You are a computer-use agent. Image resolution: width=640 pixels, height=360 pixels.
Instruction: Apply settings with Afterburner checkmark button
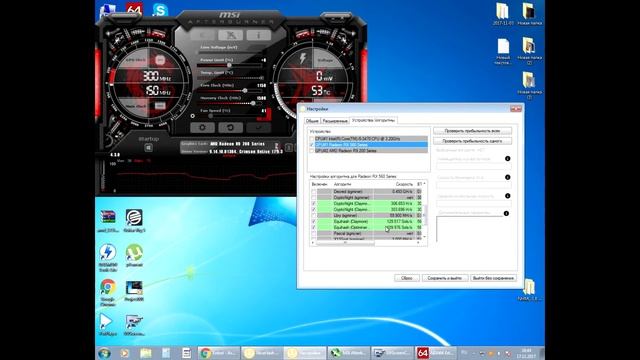coord(258,128)
